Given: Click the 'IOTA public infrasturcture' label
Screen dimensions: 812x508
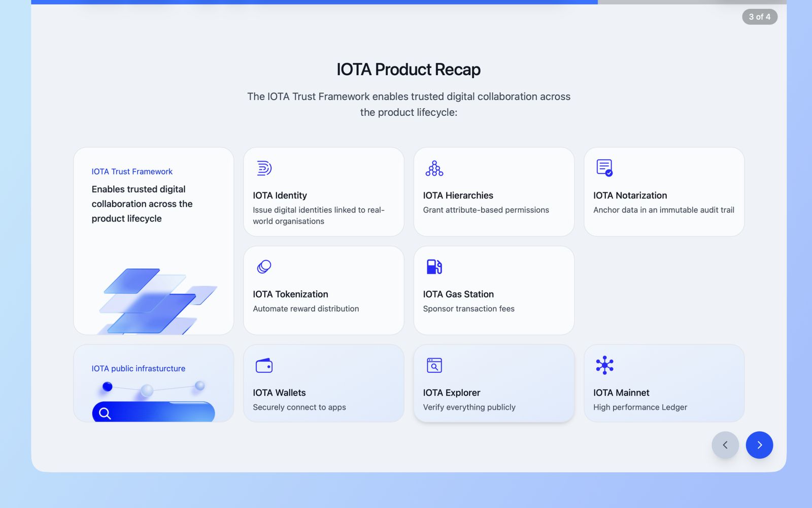Looking at the screenshot, I should 139,369.
